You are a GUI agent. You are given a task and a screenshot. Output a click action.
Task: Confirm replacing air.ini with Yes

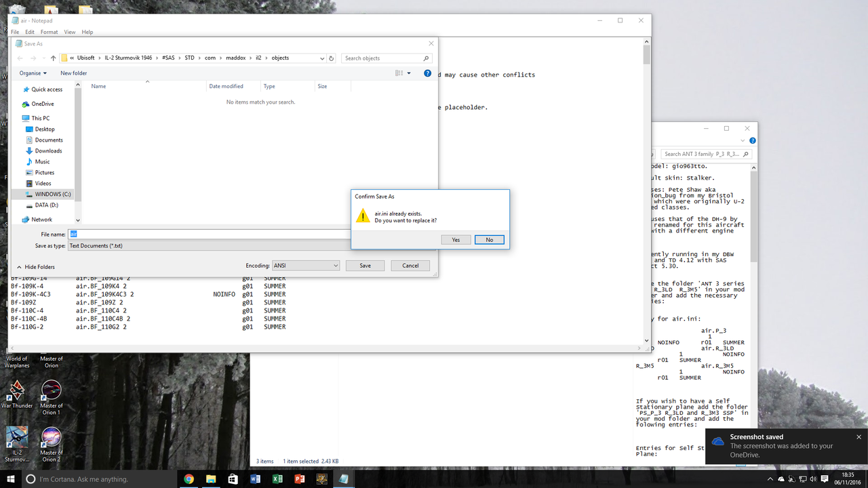[456, 240]
